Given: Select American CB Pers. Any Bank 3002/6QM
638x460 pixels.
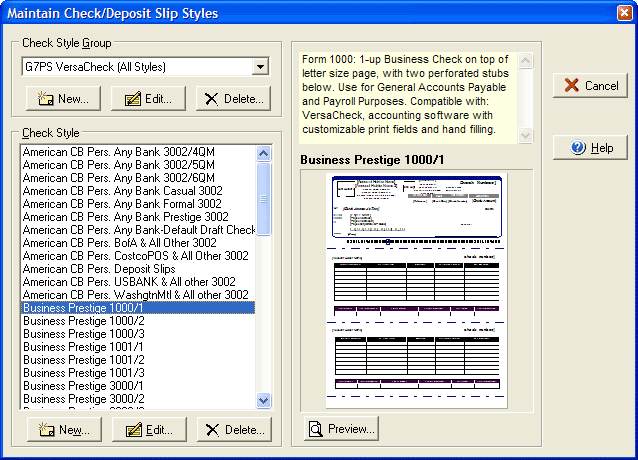Looking at the screenshot, I should (138, 178).
